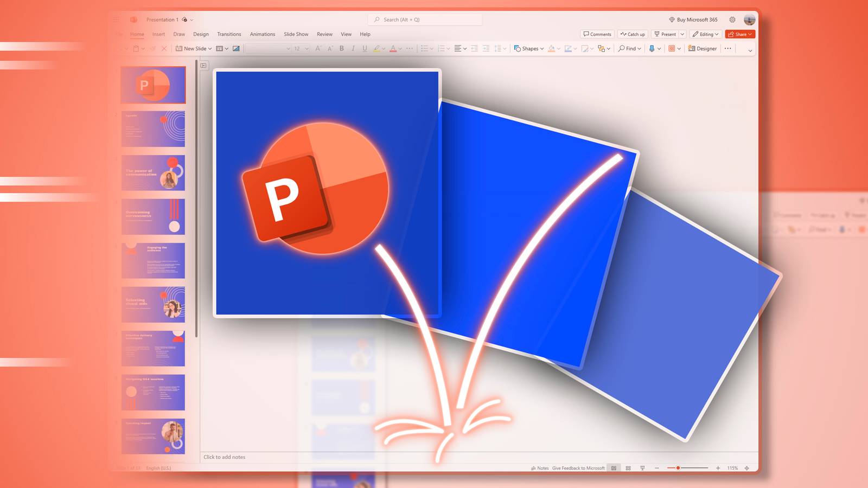Open the Review tab

coord(324,34)
